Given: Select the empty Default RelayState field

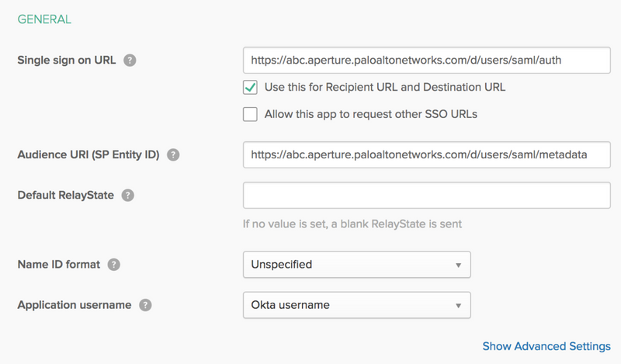Looking at the screenshot, I should tap(426, 195).
